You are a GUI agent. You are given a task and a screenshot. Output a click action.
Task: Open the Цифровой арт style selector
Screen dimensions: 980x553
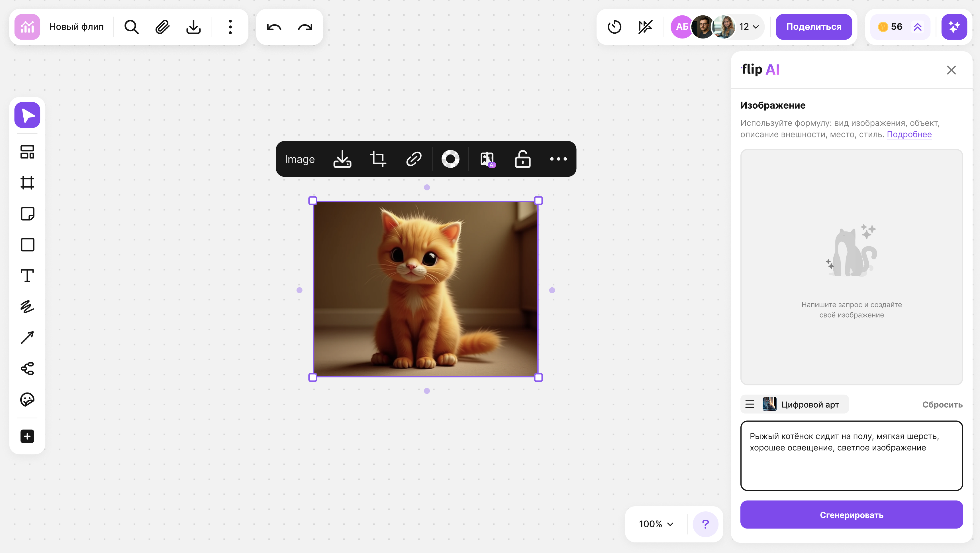point(795,404)
